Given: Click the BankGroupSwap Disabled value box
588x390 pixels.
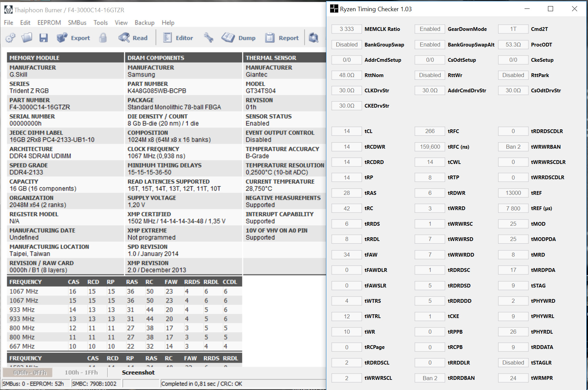Looking at the screenshot, I should (346, 44).
